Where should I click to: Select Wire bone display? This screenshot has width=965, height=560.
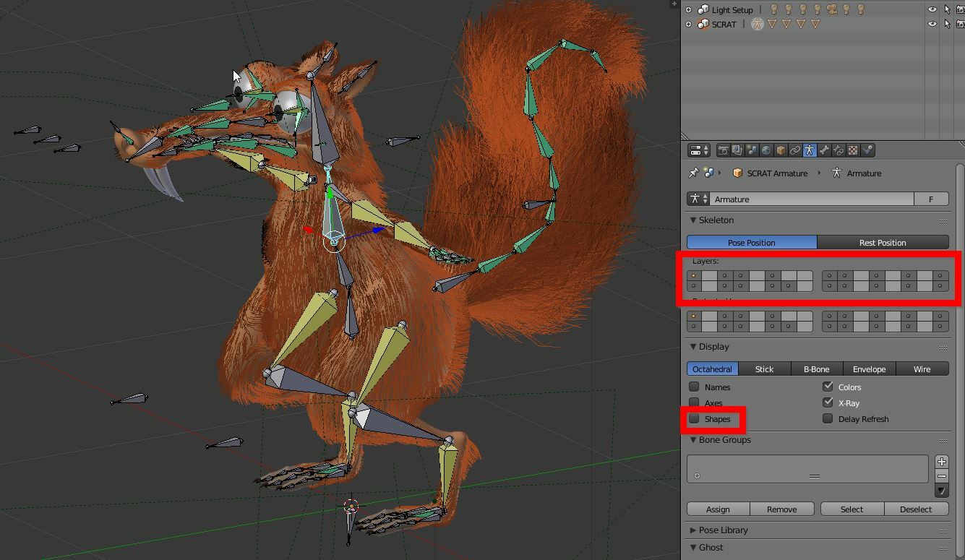point(922,369)
